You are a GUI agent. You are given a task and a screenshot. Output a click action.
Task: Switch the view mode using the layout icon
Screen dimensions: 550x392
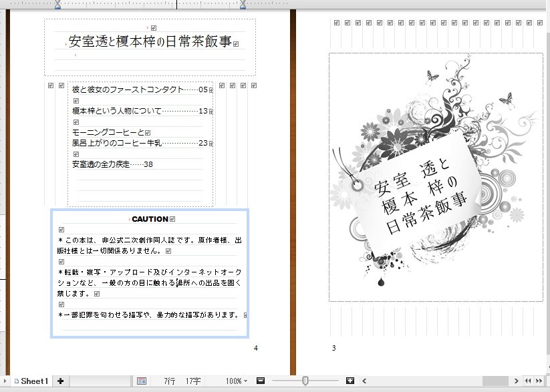[142, 381]
